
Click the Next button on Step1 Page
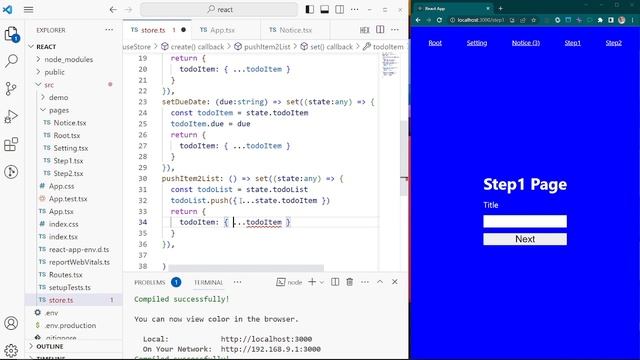(525, 239)
